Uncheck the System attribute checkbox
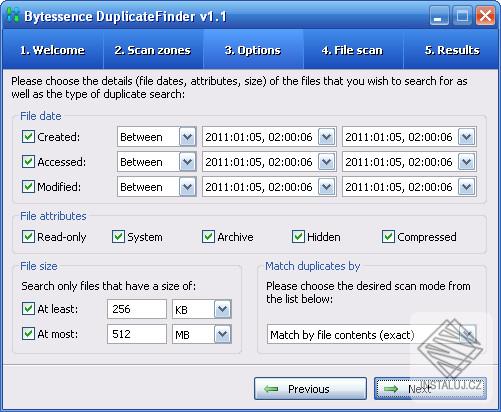The height and width of the screenshot is (412, 501). [118, 237]
